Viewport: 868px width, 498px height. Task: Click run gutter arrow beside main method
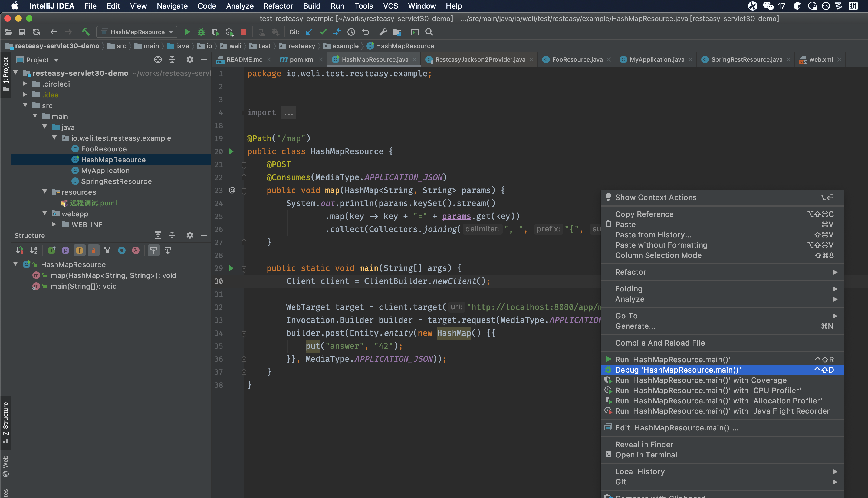(231, 268)
